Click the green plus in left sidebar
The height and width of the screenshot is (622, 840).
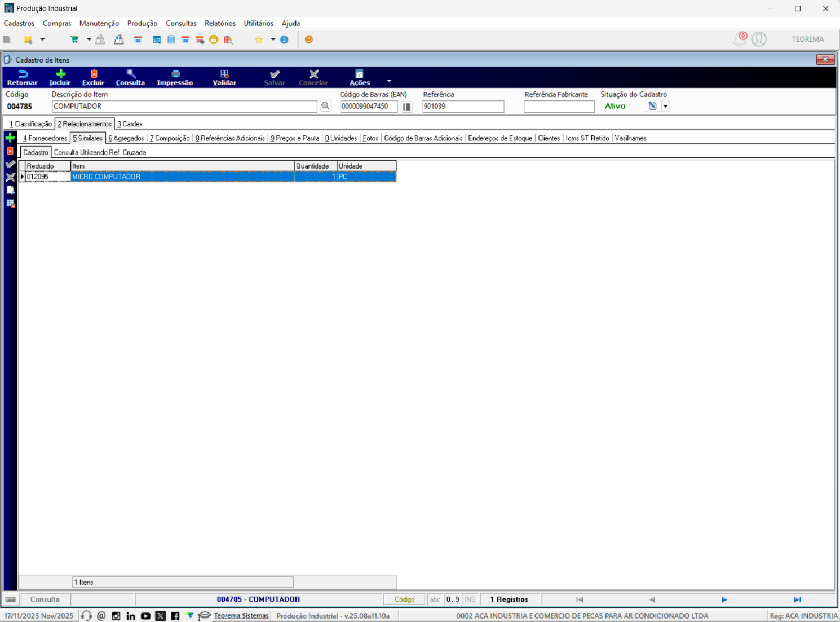tap(10, 138)
